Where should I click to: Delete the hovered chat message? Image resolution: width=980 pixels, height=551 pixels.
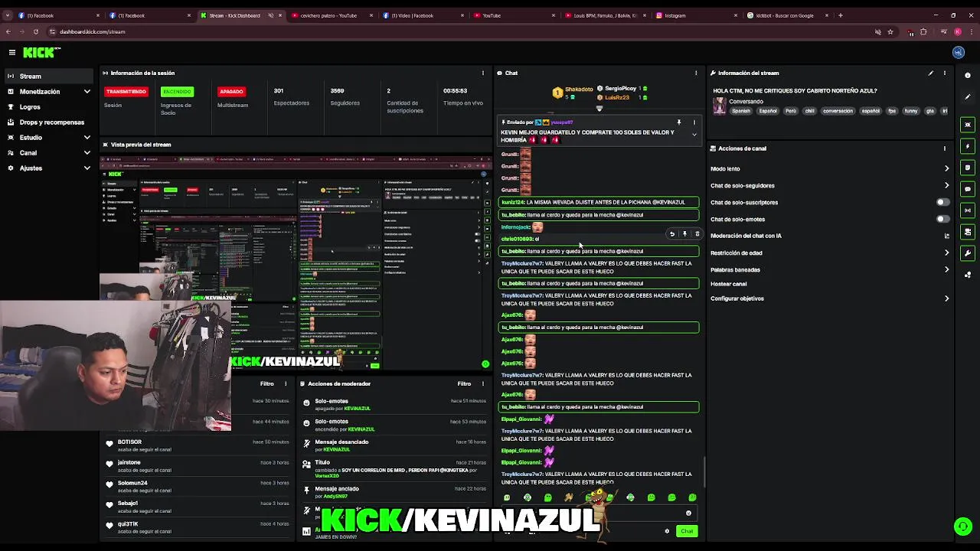pyautogui.click(x=697, y=234)
